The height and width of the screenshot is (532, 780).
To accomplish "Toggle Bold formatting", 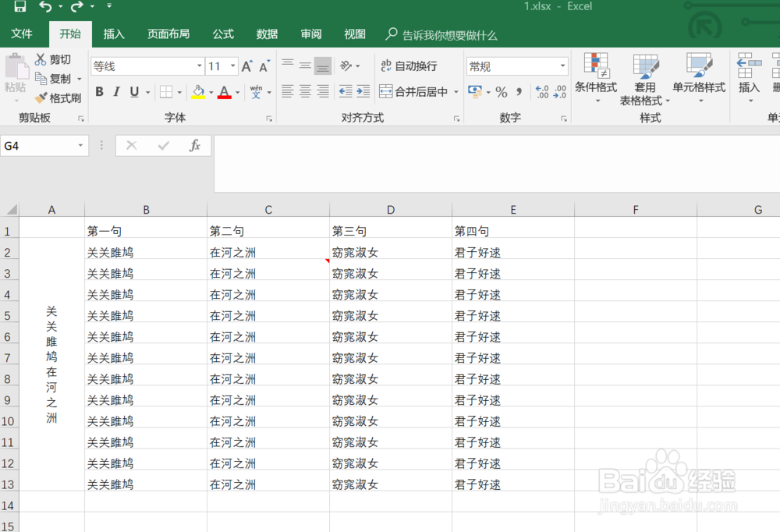I will (100, 92).
